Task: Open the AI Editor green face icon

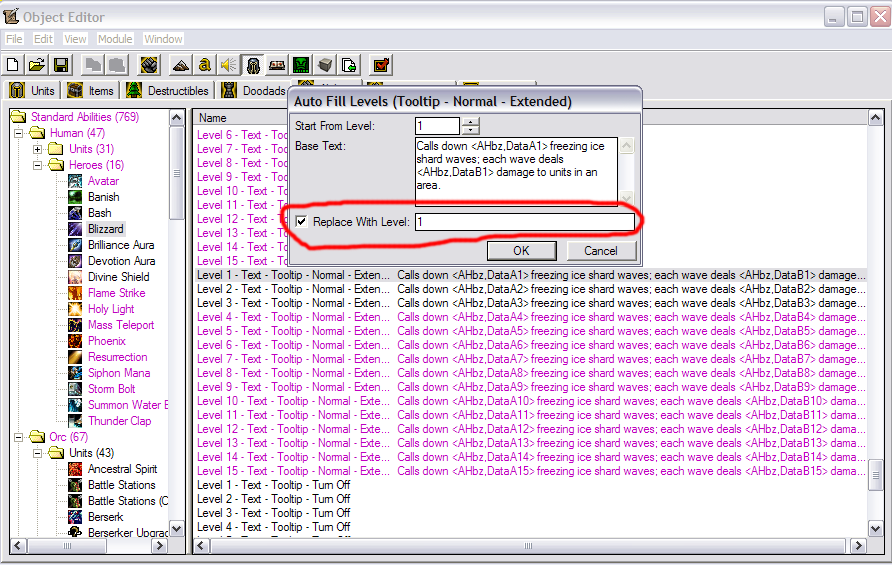Action: pos(301,65)
